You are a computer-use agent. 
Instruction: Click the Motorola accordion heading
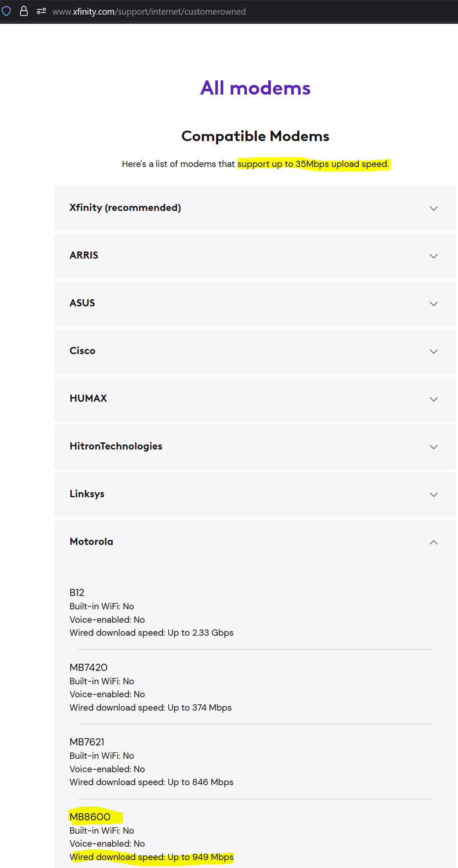point(91,542)
